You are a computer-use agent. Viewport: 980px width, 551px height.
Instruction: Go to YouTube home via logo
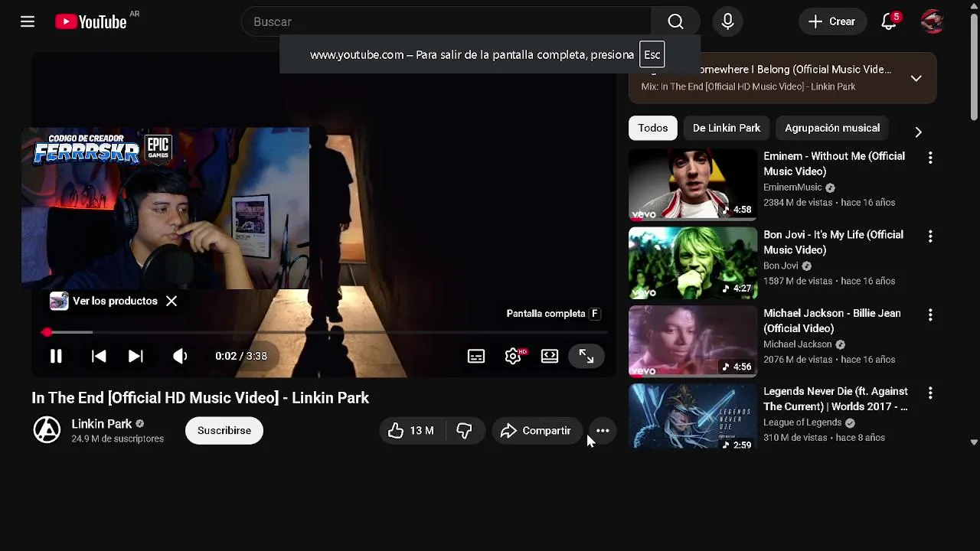click(91, 22)
